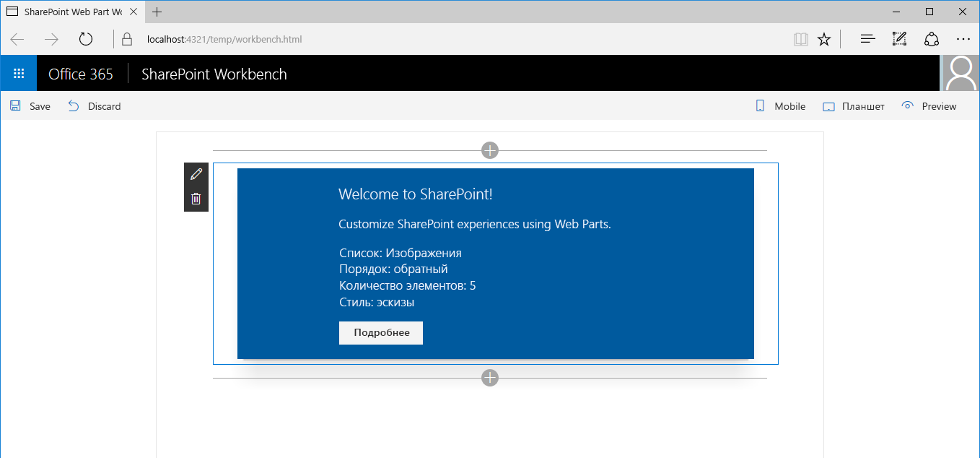980x458 pixels.
Task: Discard workbench changes
Action: click(95, 106)
